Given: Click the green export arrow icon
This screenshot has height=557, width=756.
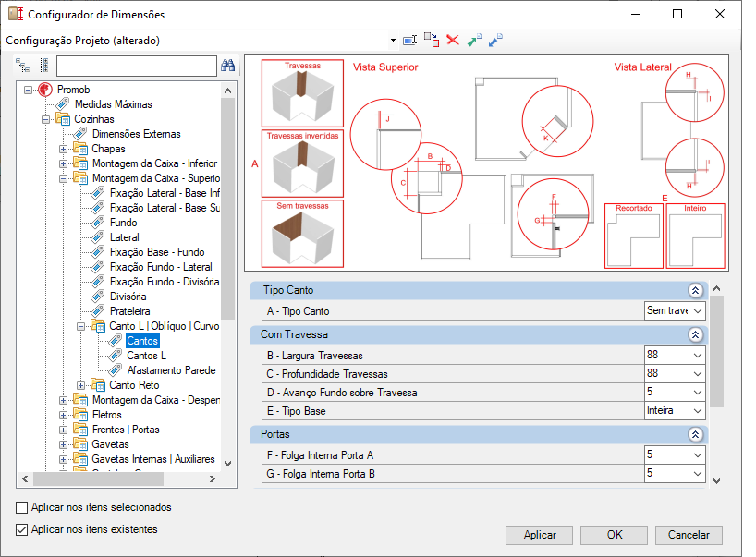Looking at the screenshot, I should tap(474, 40).
